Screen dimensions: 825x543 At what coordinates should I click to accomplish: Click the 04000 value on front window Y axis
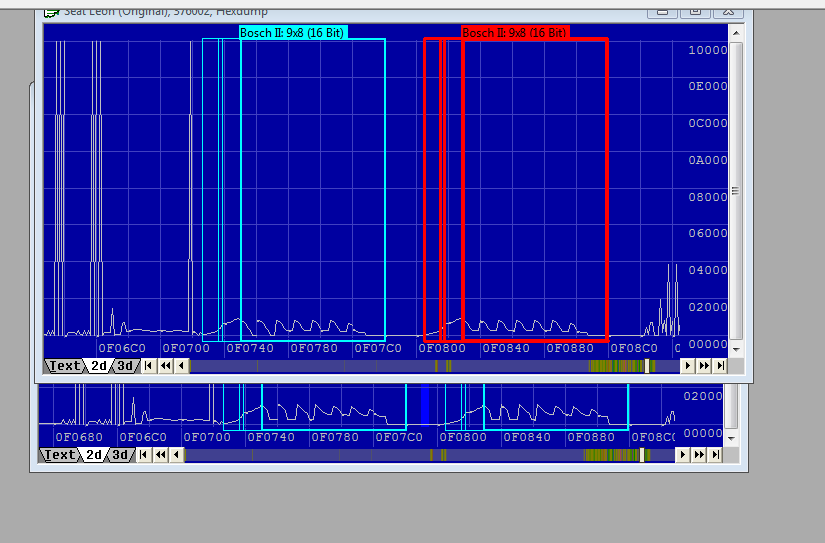point(708,270)
